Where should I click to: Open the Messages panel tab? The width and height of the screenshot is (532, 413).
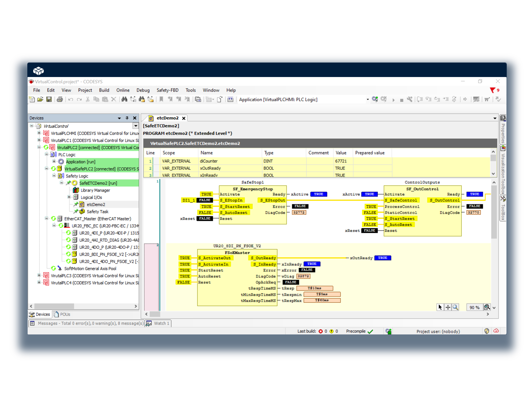(87, 323)
